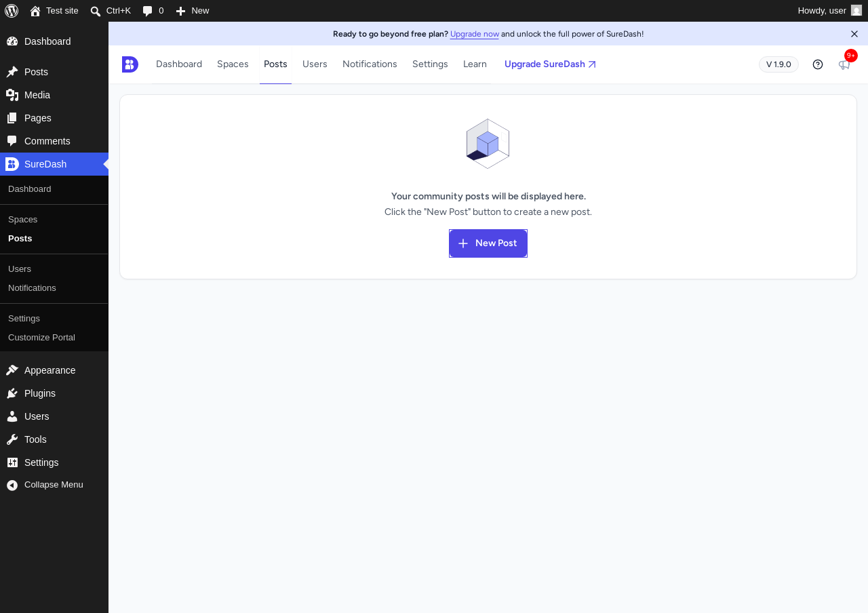Switch to Spaces tab in SureDash header
This screenshot has width=868, height=613.
(233, 64)
